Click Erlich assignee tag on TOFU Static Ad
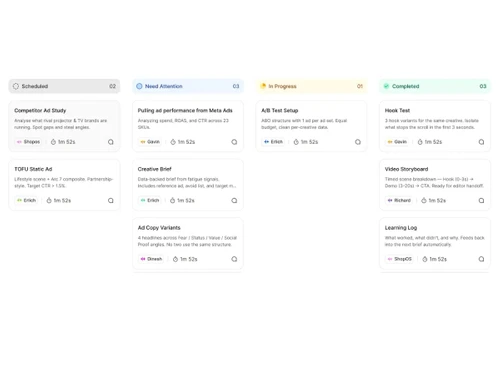Image resolution: width=500 pixels, height=375 pixels. click(x=26, y=201)
